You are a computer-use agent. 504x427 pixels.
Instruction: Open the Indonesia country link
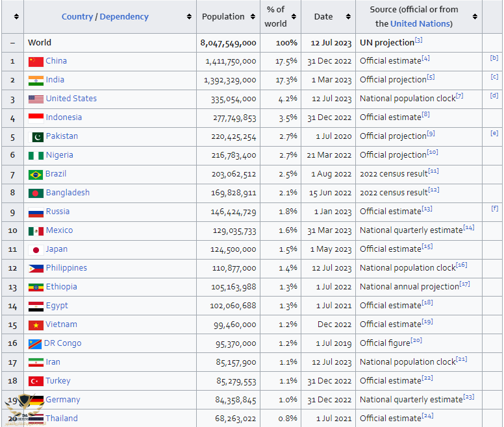[x=64, y=117]
